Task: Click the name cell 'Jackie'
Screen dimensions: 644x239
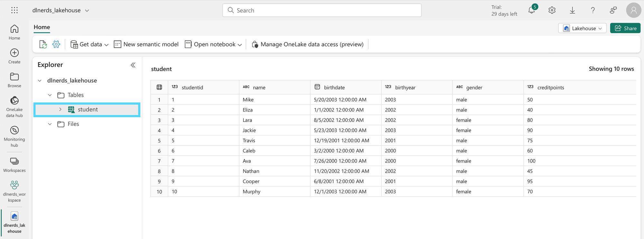Action: point(275,130)
